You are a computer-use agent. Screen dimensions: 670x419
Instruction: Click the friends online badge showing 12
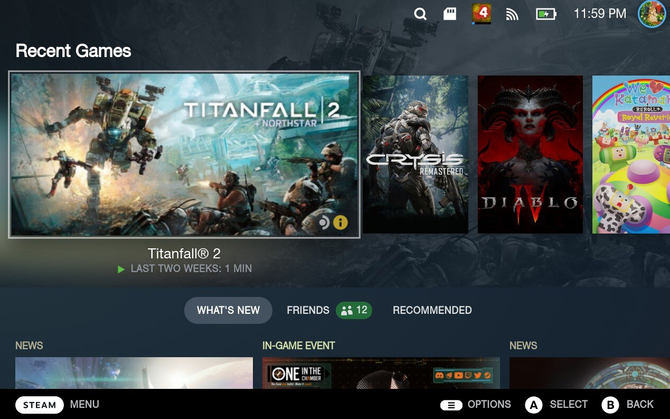click(354, 310)
